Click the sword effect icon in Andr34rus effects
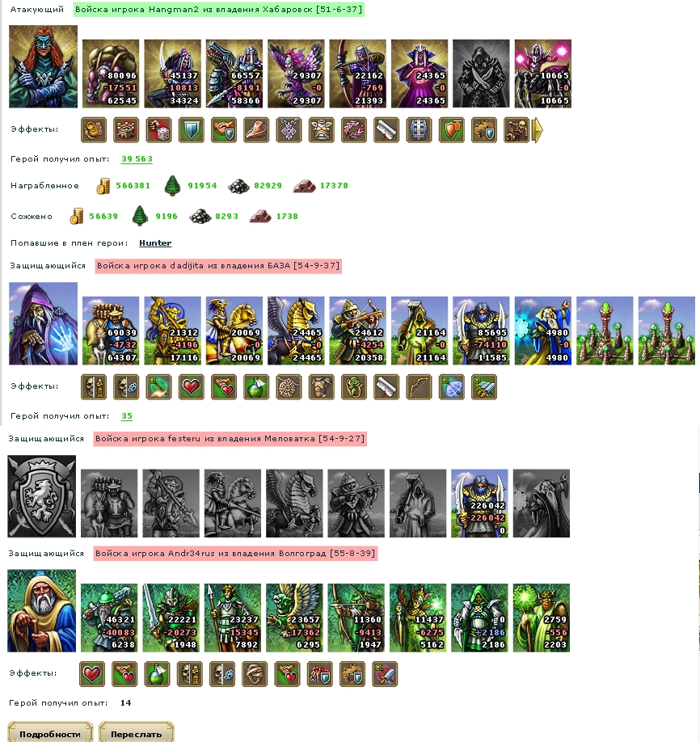Image resolution: width=700 pixels, height=742 pixels. click(385, 674)
